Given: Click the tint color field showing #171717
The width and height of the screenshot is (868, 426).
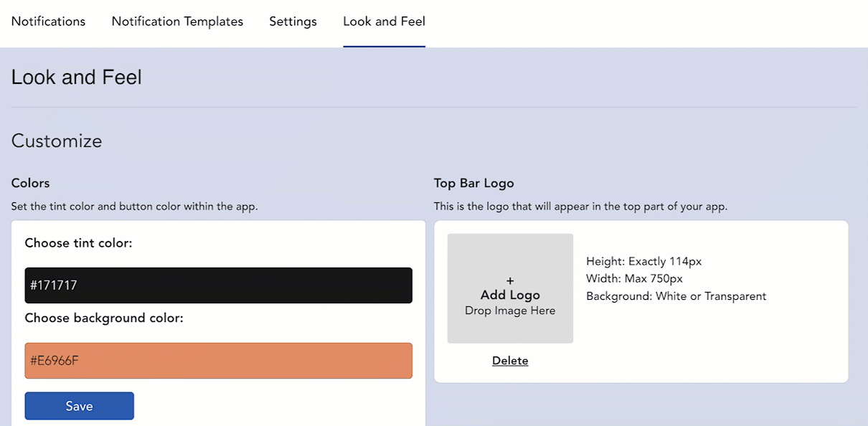Looking at the screenshot, I should (x=218, y=285).
